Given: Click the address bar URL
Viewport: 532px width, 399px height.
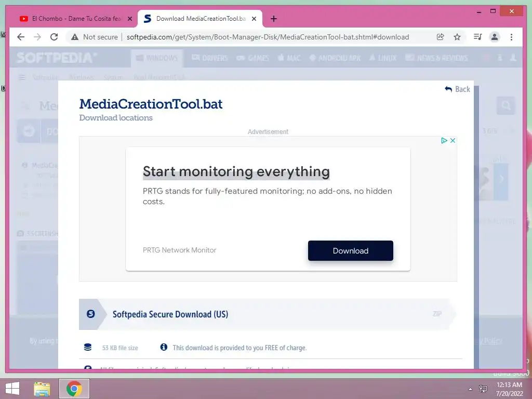Looking at the screenshot, I should point(268,37).
